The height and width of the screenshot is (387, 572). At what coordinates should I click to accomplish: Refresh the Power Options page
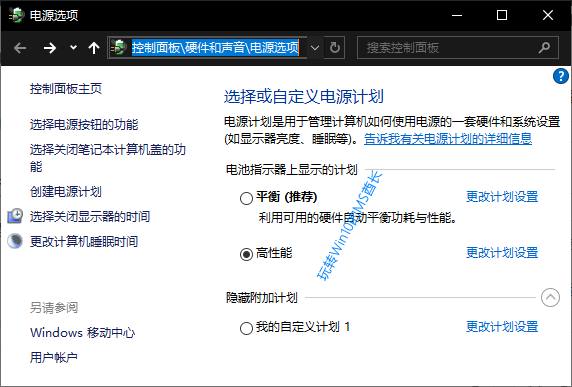click(x=335, y=47)
